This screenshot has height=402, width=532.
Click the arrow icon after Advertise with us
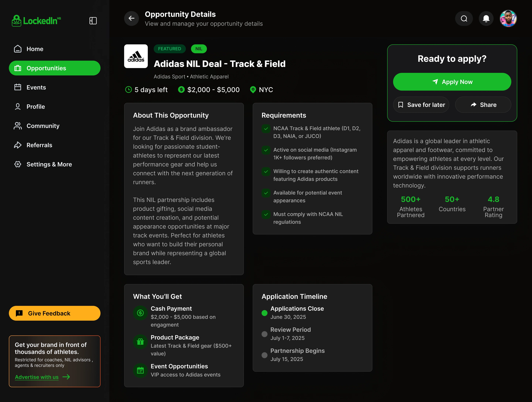point(66,377)
